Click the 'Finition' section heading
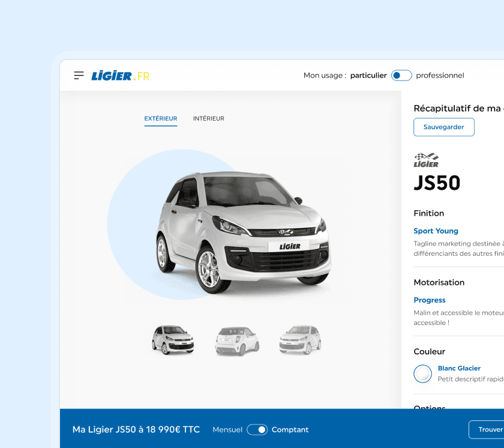504x448 pixels. point(429,213)
